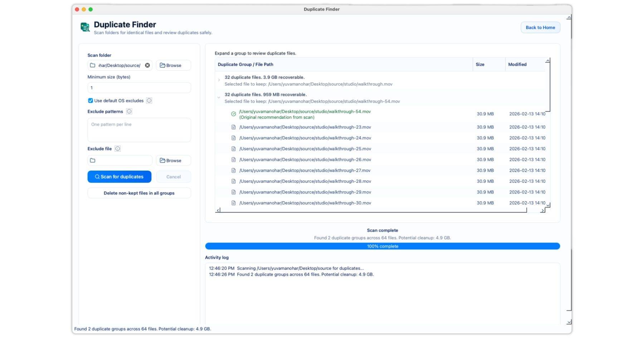This screenshot has height=338, width=644.
Task: Click the Duplicate Finder app logo icon
Action: [x=85, y=27]
